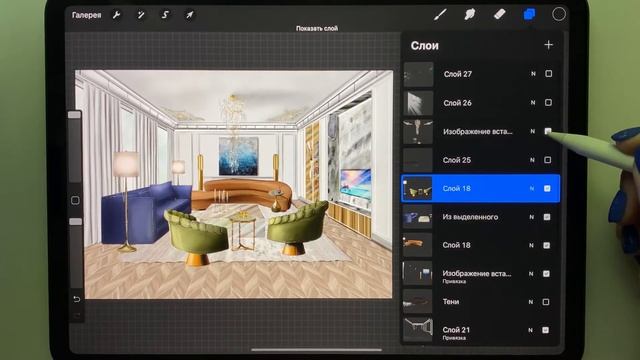Hide the unselected Слой 18 with sofa thumbnail
This screenshot has width=640, height=360.
click(547, 245)
